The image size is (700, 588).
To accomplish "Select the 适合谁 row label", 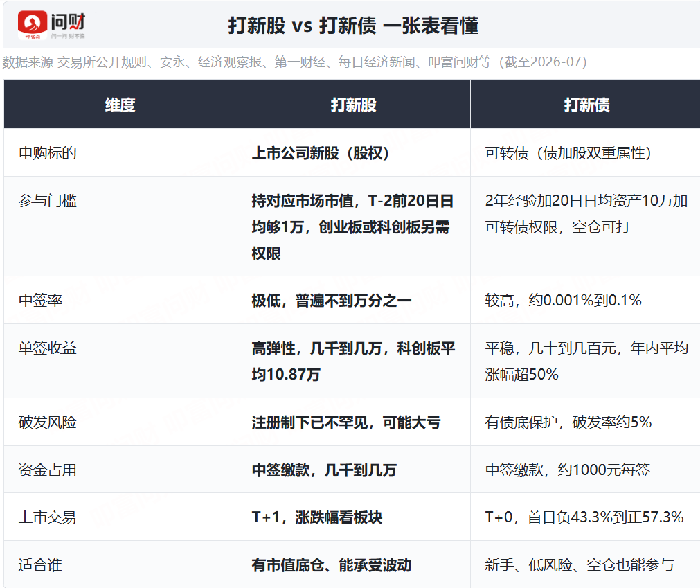I will tap(40, 565).
